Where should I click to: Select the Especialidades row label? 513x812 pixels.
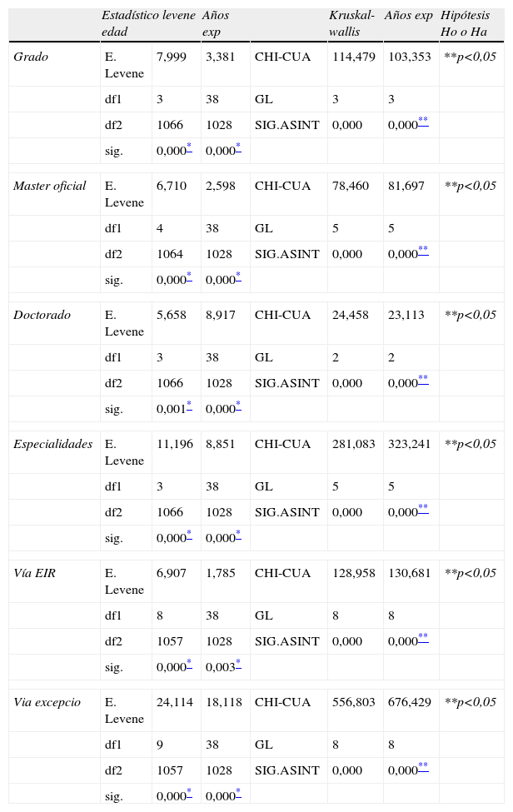click(52, 445)
